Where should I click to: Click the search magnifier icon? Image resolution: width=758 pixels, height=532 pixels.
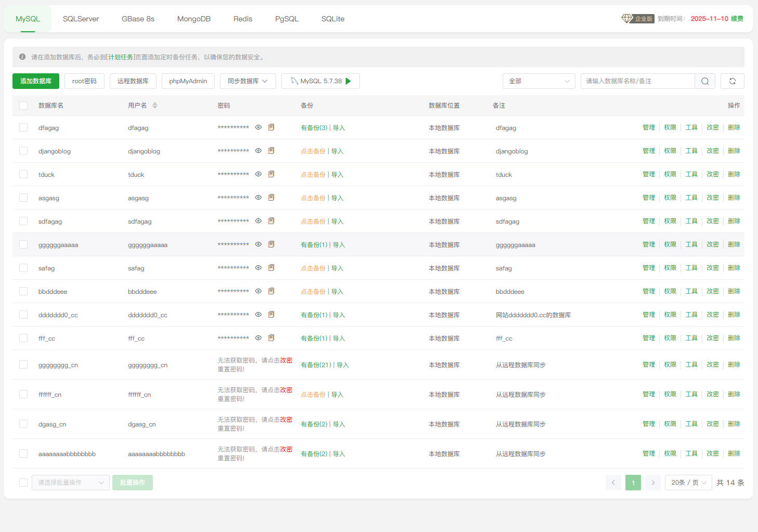pyautogui.click(x=704, y=81)
